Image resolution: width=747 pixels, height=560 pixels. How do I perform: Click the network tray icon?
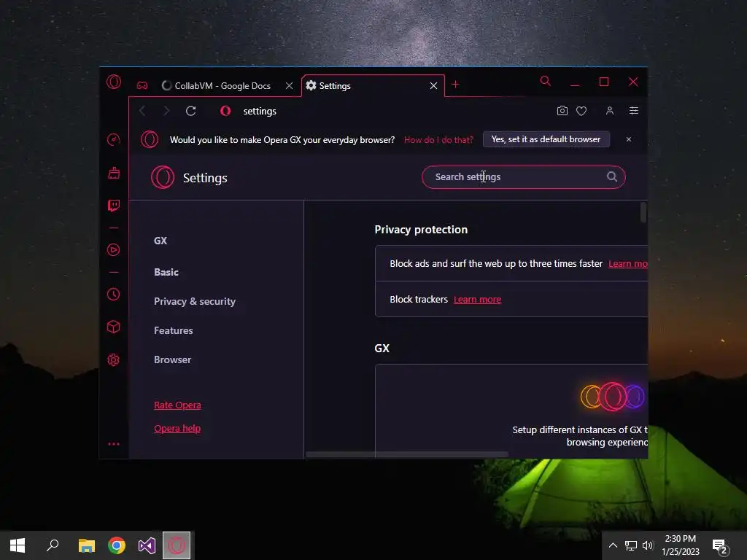click(631, 545)
